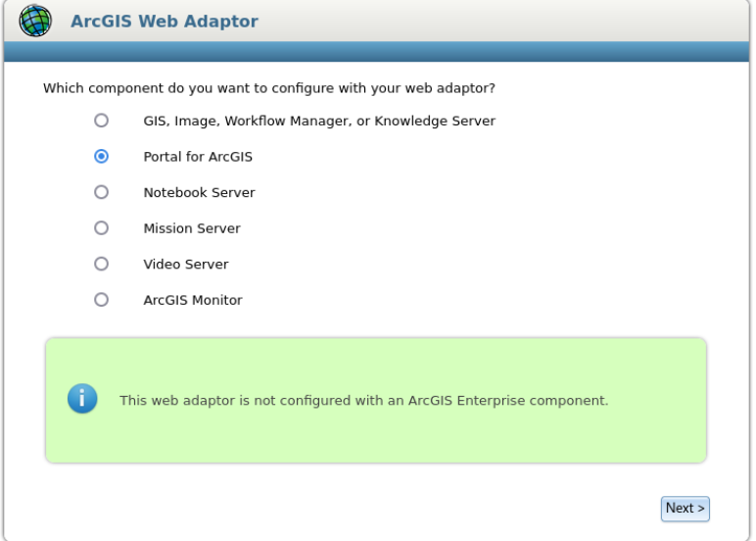Click the Next > button
Screen dimensions: 756x541
pyautogui.click(x=685, y=509)
